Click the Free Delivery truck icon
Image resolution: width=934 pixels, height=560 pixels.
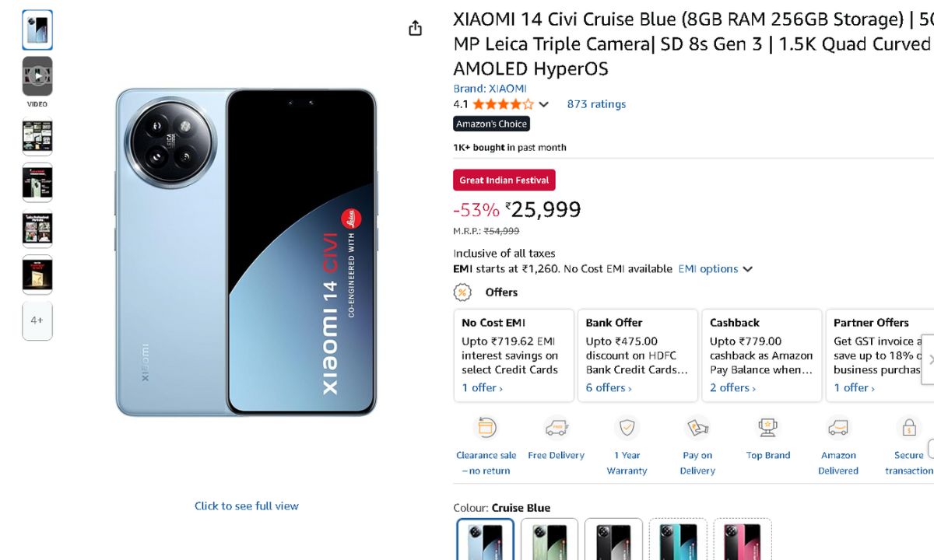click(x=556, y=428)
